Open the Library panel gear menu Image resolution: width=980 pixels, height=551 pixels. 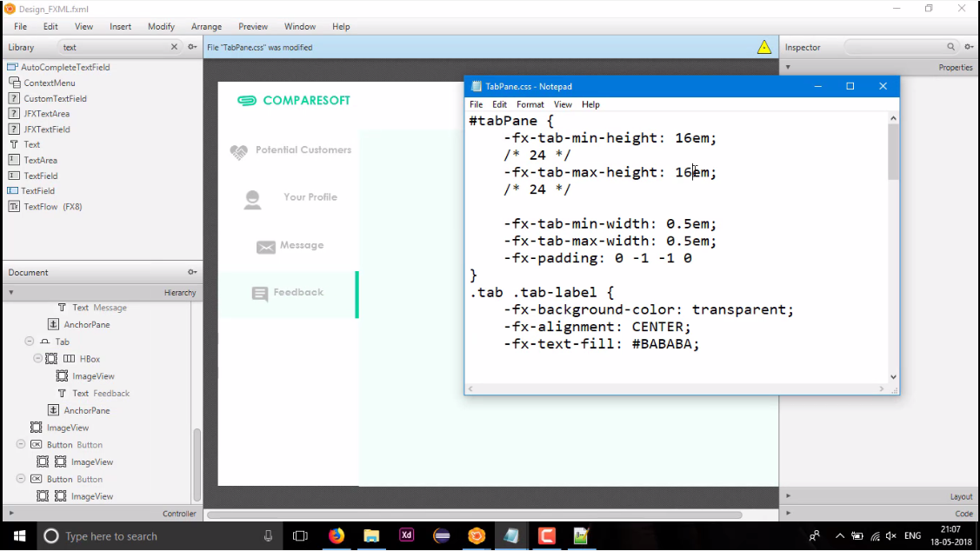click(x=192, y=47)
